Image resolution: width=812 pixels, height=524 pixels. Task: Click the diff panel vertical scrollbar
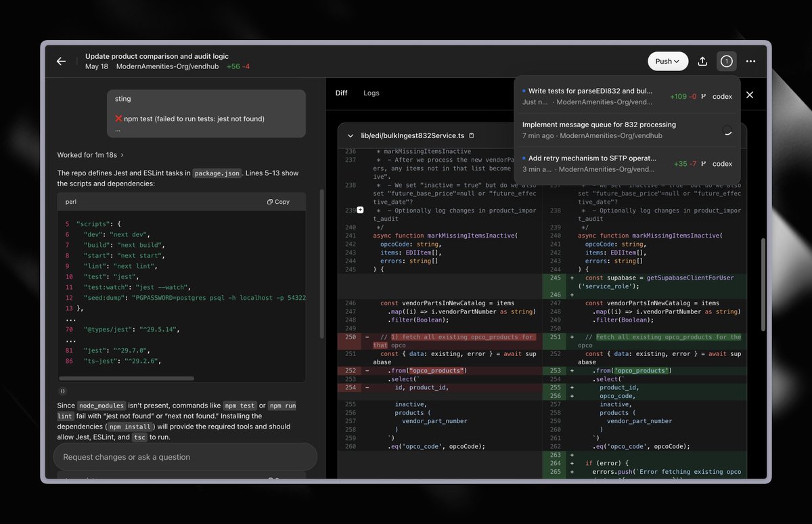click(x=764, y=284)
